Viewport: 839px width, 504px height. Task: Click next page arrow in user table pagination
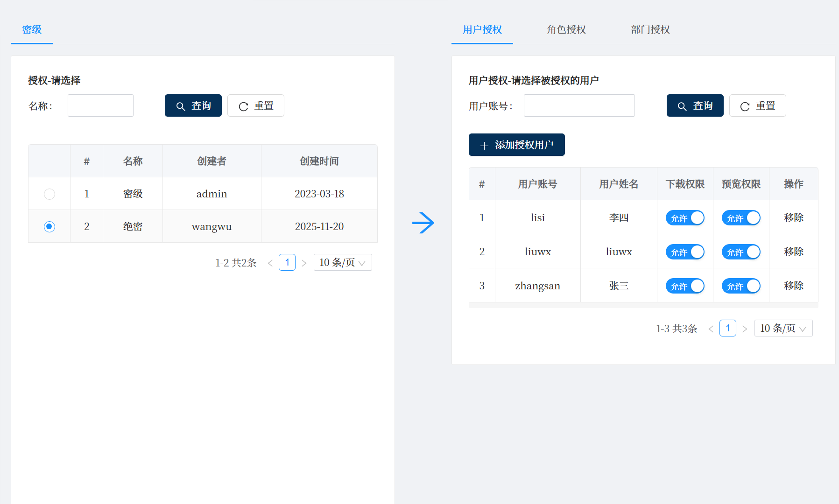(x=745, y=329)
